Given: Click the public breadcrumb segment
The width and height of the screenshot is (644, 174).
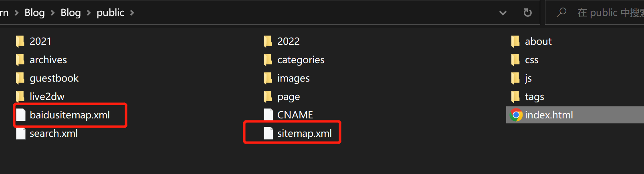Looking at the screenshot, I should [110, 13].
